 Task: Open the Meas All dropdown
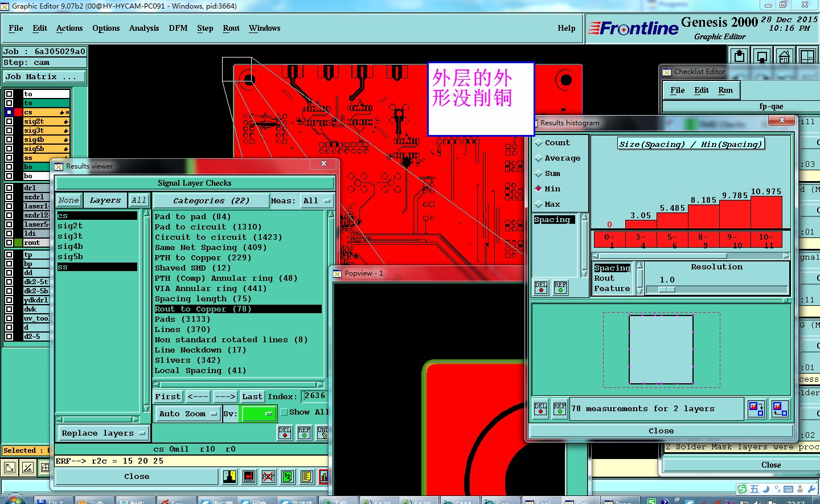(x=317, y=200)
